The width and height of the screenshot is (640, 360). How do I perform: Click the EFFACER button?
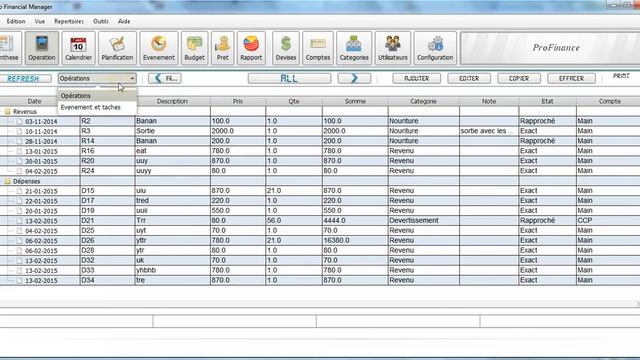[x=571, y=78]
